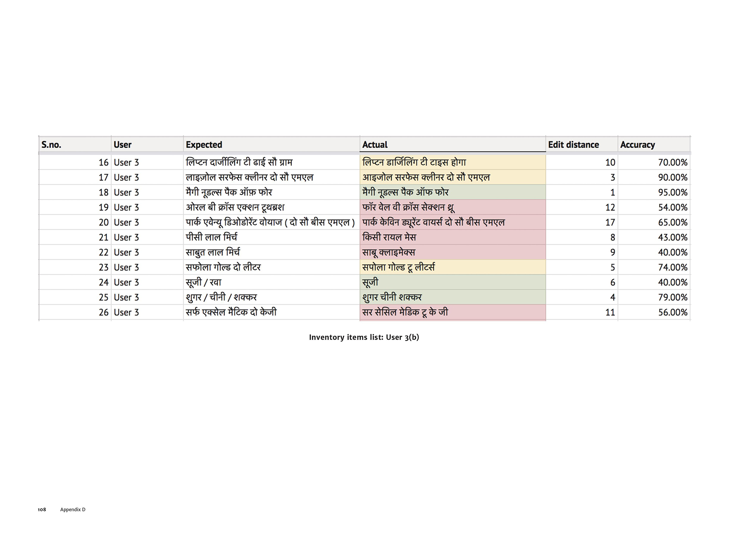This screenshot has width=756, height=534.
Task: Click the Edit distance column header
Action: 573,145
